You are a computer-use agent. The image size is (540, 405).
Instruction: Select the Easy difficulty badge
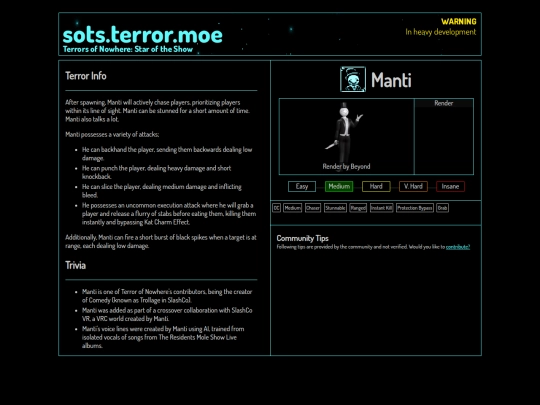click(x=302, y=186)
